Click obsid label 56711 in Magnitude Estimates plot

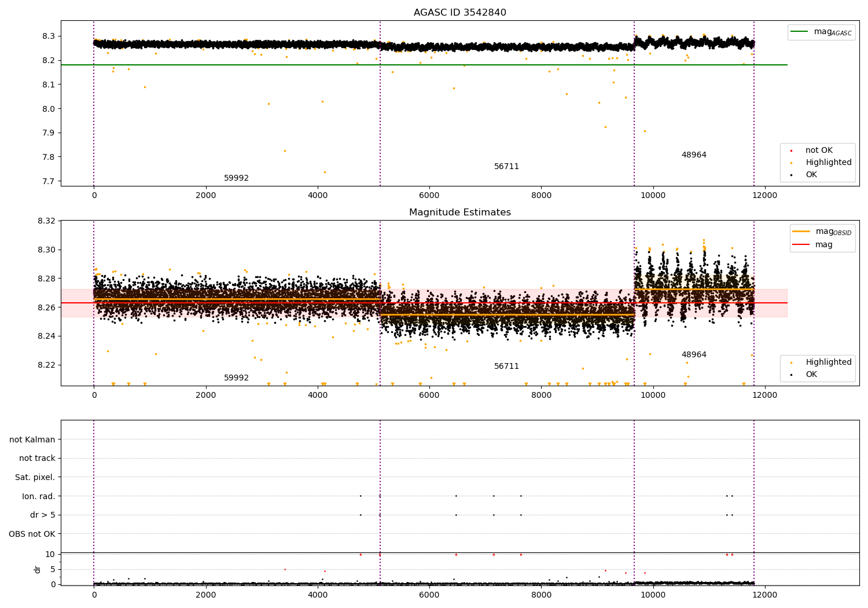[x=506, y=367]
